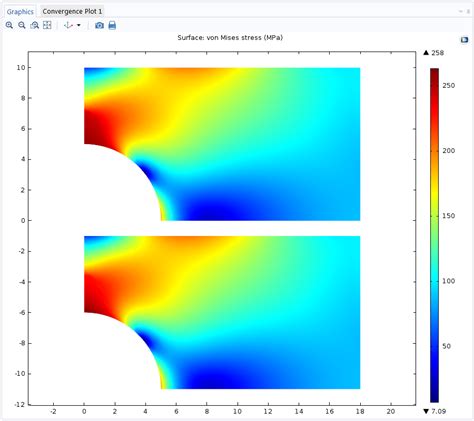Click the go-to-default-view axes icon

tap(68, 25)
